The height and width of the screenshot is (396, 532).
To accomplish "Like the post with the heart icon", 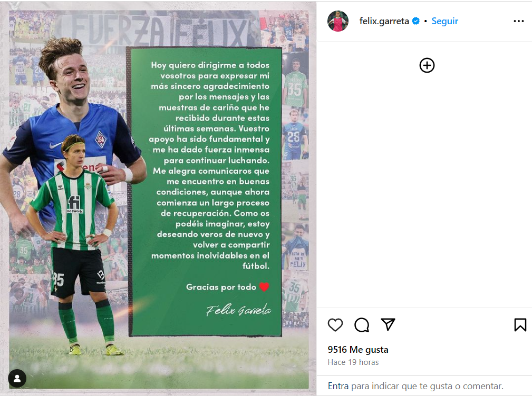I will coord(335,325).
